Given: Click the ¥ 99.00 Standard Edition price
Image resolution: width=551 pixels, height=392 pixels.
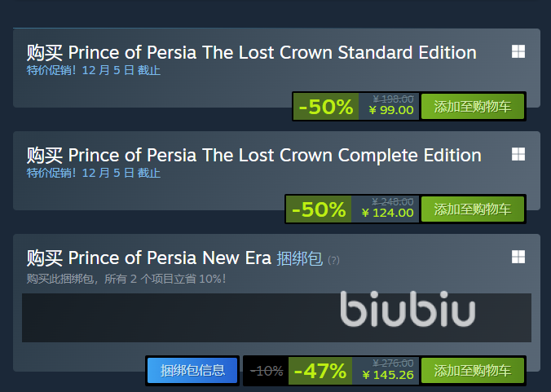Looking at the screenshot, I should [391, 111].
